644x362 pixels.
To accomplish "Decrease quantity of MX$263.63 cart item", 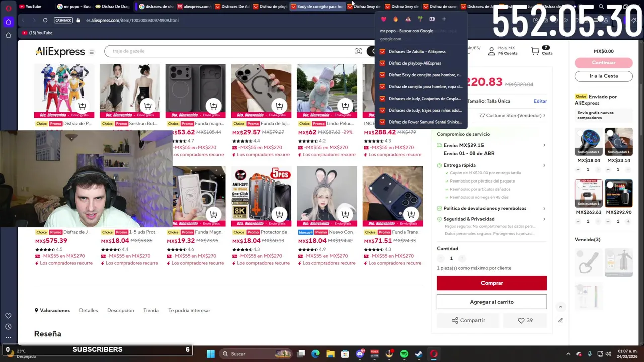I will (578, 221).
